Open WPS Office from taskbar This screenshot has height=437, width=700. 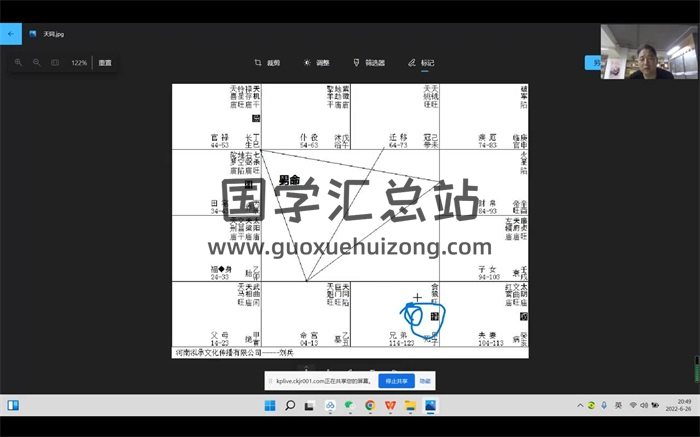click(390, 405)
